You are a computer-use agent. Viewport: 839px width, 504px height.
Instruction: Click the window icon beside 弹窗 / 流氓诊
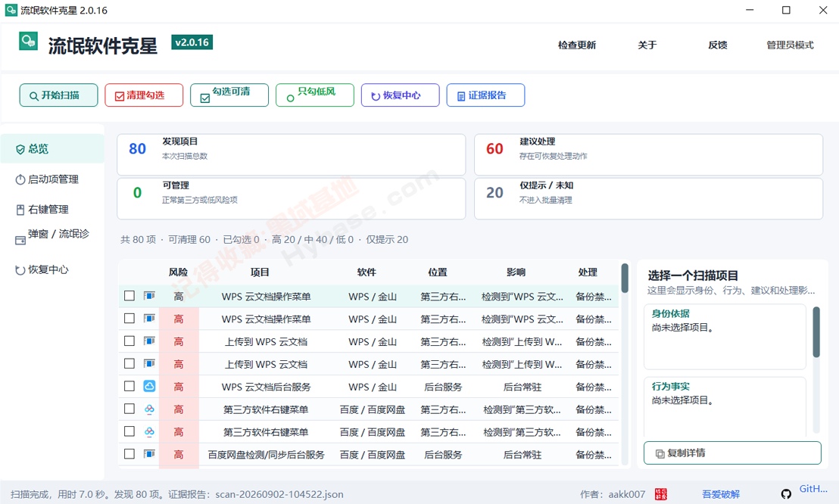pos(20,240)
